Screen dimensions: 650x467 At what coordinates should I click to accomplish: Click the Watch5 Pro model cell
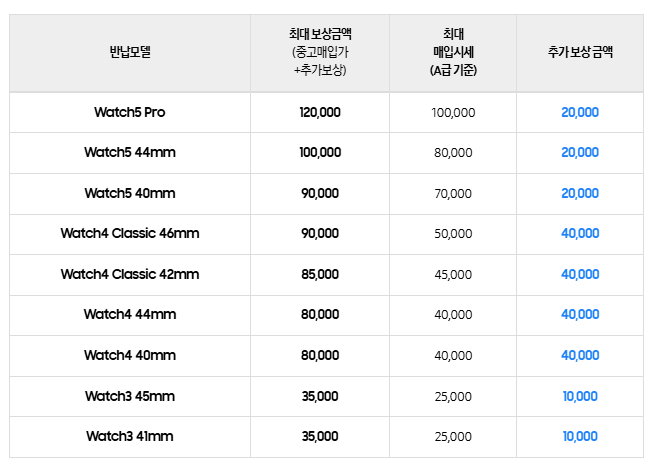tap(129, 112)
